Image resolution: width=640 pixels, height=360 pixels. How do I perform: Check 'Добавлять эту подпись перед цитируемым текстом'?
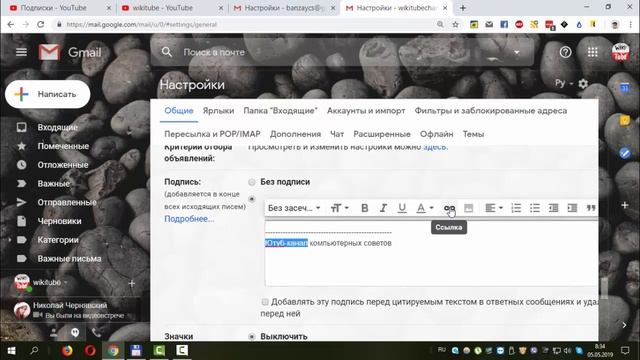coord(265,302)
